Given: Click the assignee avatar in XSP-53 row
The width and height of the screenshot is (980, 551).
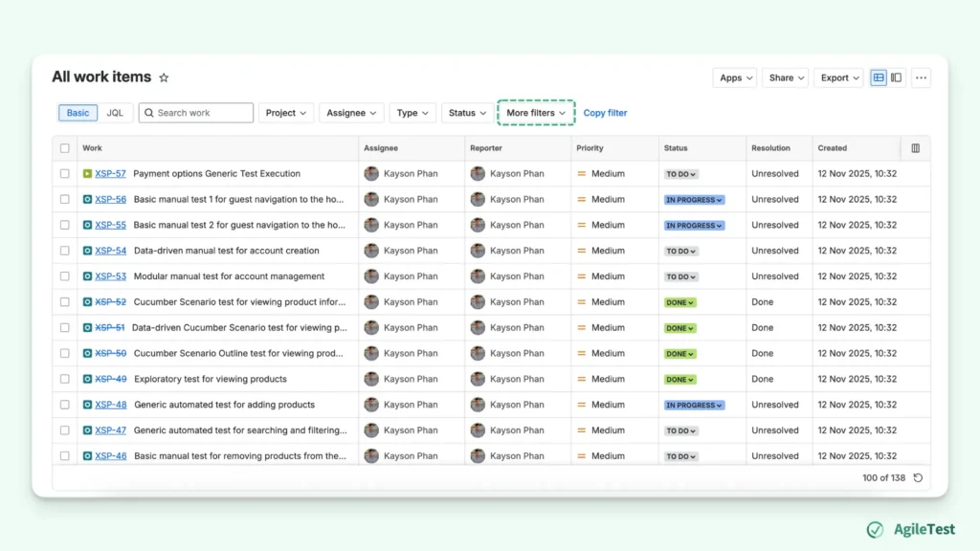Looking at the screenshot, I should [371, 276].
